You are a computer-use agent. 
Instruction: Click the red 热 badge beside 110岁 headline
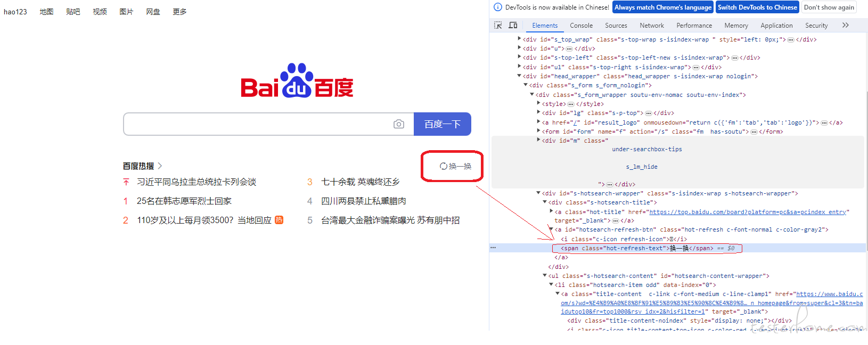point(279,220)
